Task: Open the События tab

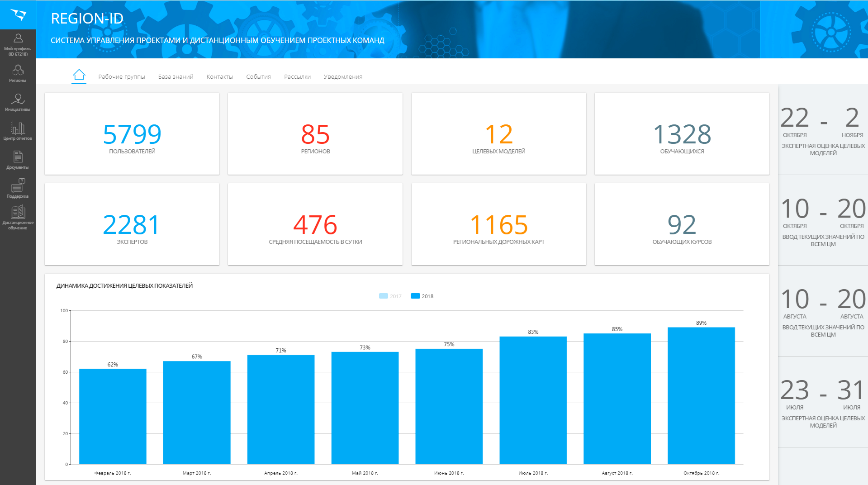Action: pos(258,77)
